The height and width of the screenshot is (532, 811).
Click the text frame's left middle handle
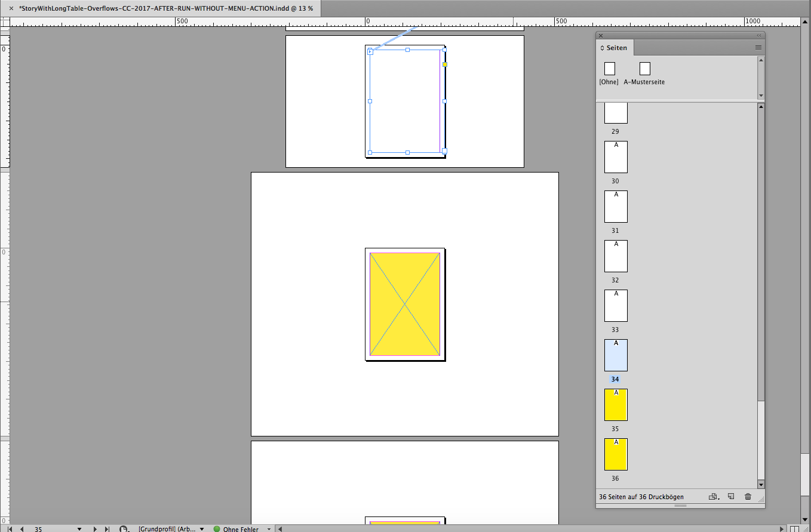370,101
